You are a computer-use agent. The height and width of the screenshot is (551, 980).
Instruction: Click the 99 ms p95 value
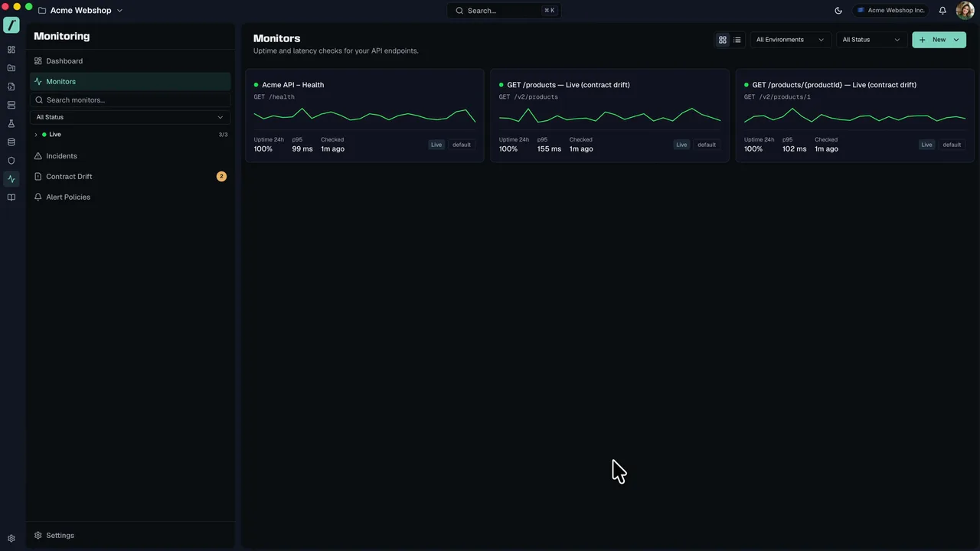click(302, 149)
